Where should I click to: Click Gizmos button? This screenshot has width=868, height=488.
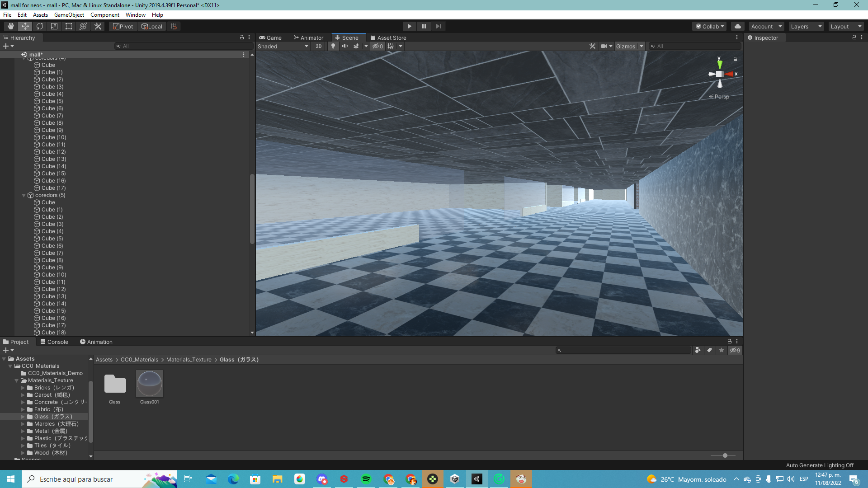pos(625,46)
